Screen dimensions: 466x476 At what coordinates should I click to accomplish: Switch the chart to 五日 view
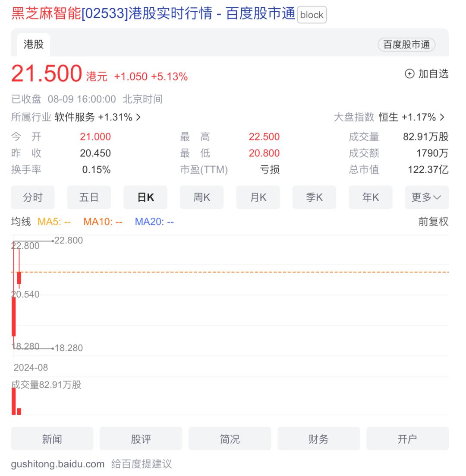click(89, 197)
